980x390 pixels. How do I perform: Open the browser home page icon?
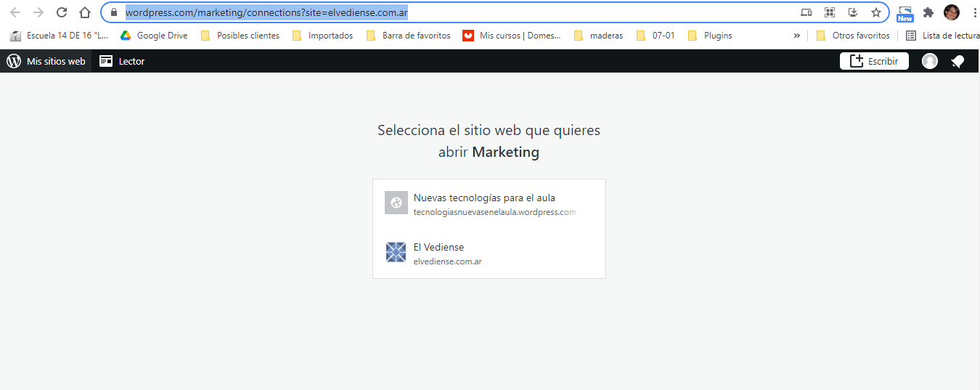click(85, 12)
